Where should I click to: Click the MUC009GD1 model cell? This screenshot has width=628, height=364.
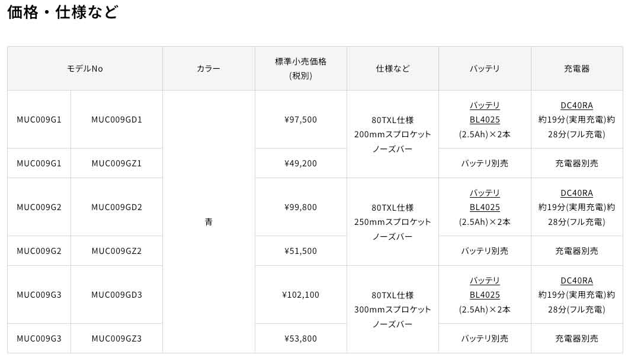(117, 120)
